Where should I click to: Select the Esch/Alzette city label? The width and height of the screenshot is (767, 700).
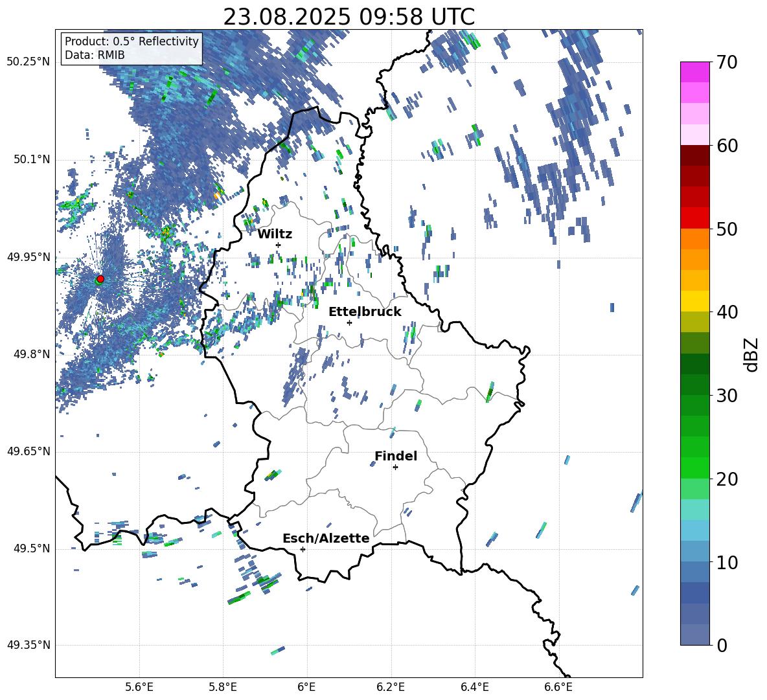[x=326, y=539]
